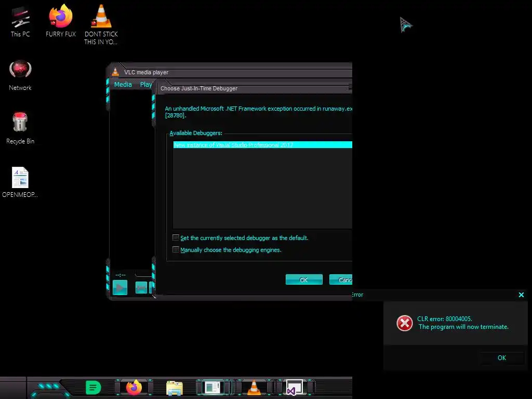Click the unhandled .NET exception message text

[x=259, y=112]
